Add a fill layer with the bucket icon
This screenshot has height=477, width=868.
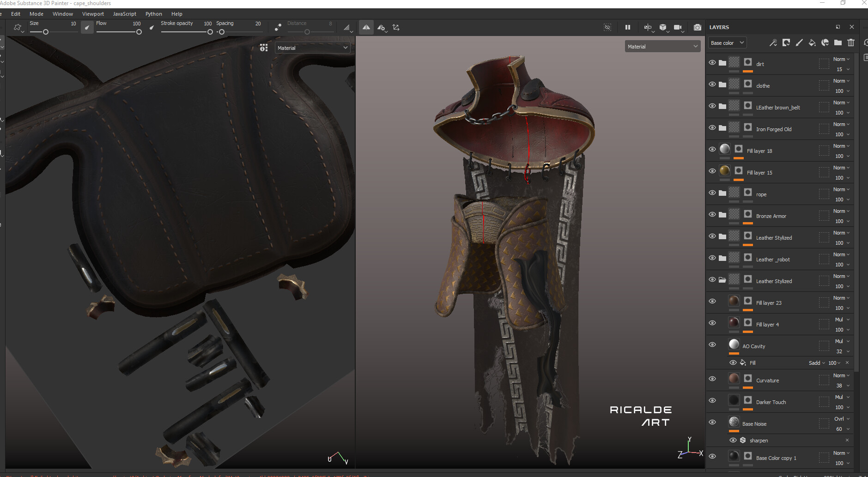(x=812, y=43)
